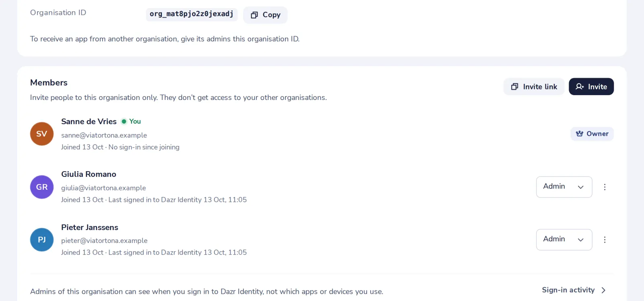Click the PJ avatar for Pieter Janssens
This screenshot has width=644, height=301.
[x=42, y=240]
